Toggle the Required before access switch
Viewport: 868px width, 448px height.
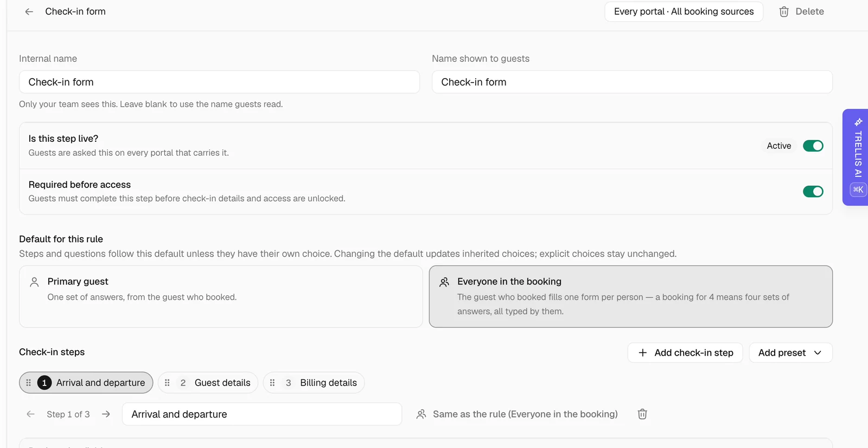813,191
